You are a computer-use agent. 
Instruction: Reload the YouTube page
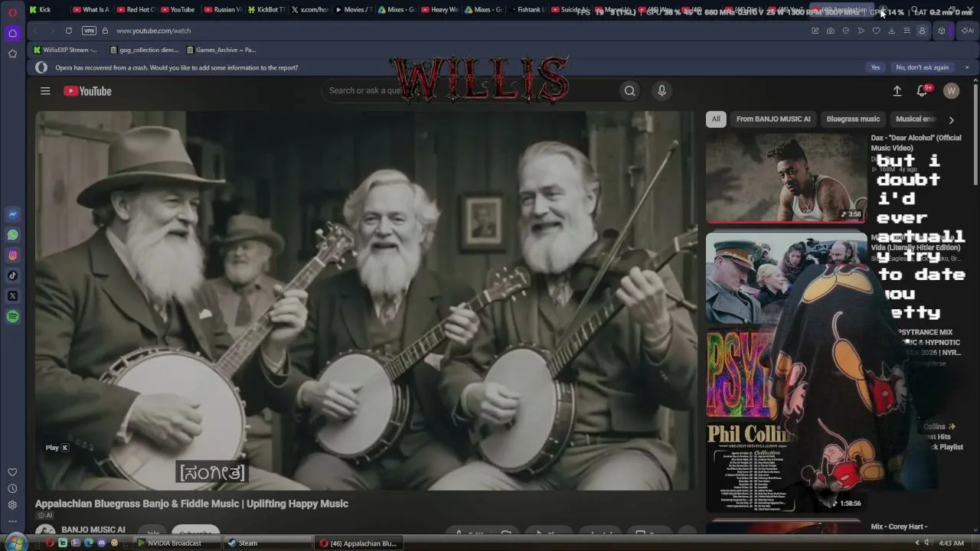coord(69,31)
